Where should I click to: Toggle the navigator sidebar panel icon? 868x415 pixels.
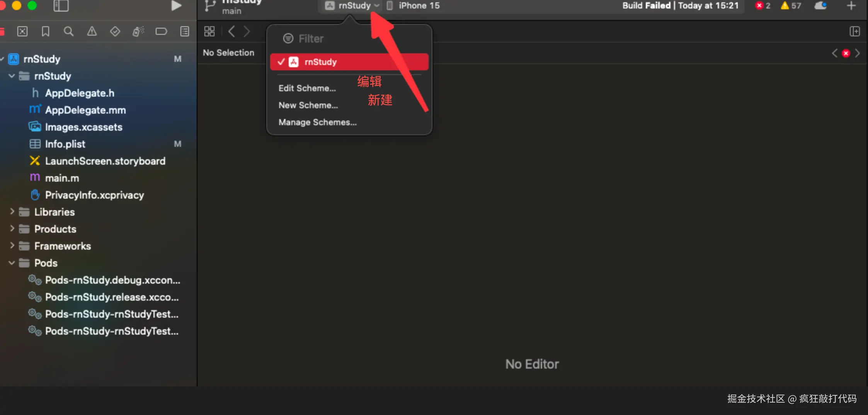61,6
